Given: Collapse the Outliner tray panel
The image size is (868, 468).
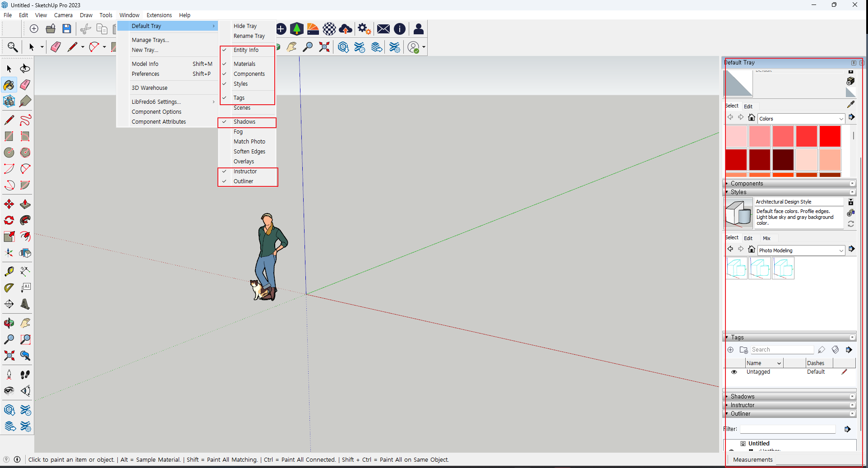Looking at the screenshot, I should point(790,414).
